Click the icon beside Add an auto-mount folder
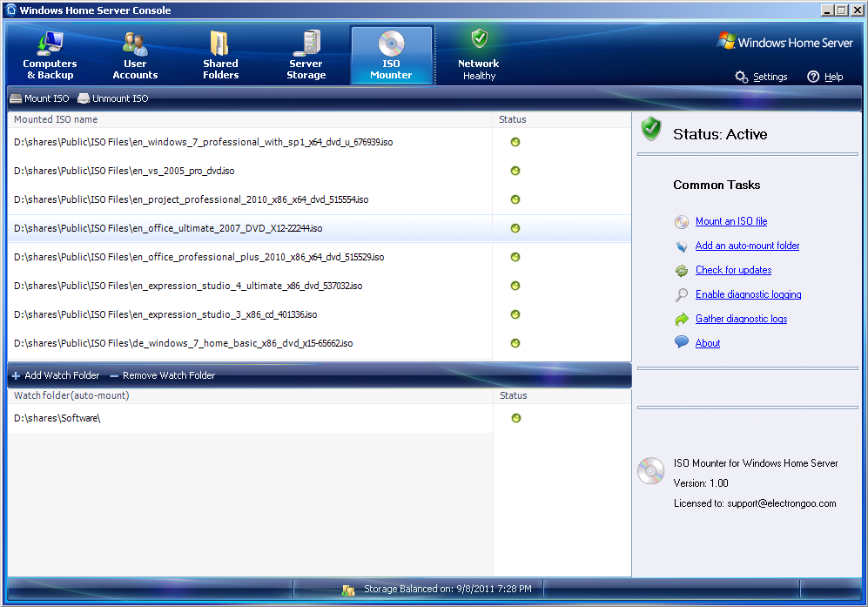 click(x=682, y=246)
